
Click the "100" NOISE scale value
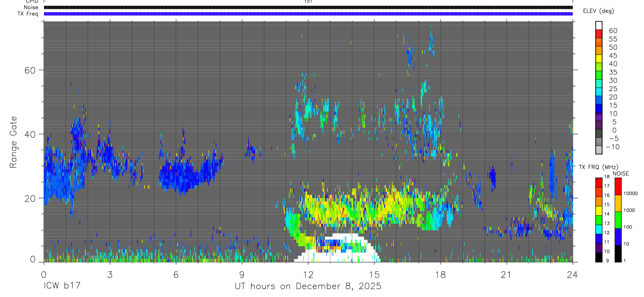pos(627,227)
